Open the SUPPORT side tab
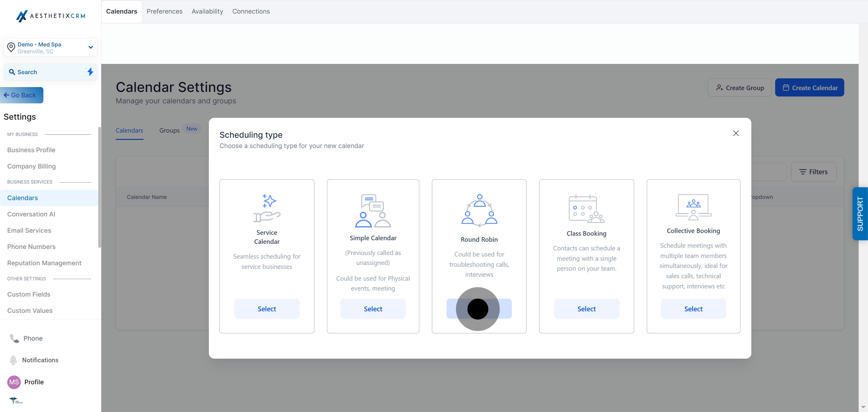868x412 pixels. coord(860,214)
